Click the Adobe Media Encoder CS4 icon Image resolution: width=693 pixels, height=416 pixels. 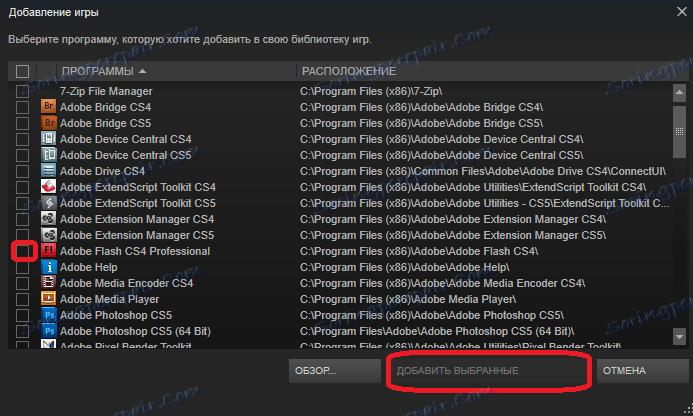[x=49, y=282]
